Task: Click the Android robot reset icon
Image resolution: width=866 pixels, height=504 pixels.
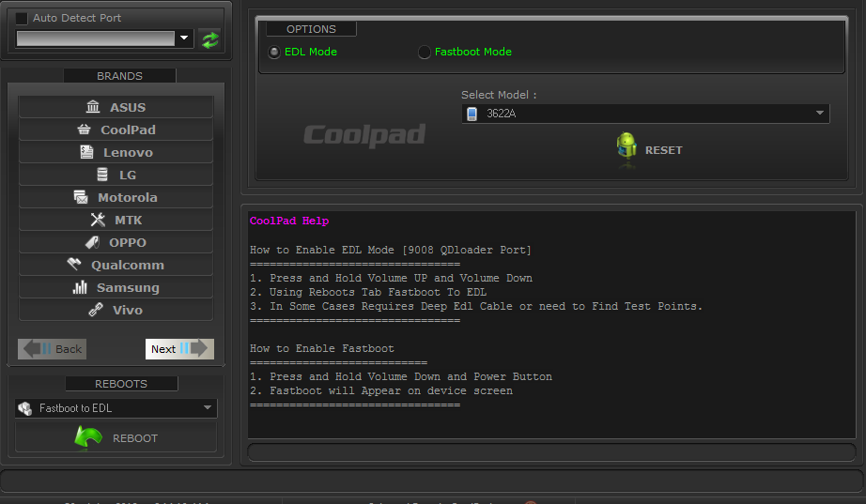Action: point(626,146)
